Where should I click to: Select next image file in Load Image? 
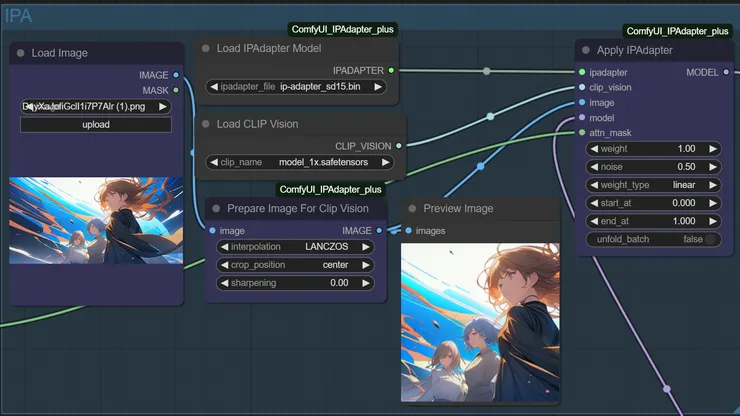(x=163, y=107)
